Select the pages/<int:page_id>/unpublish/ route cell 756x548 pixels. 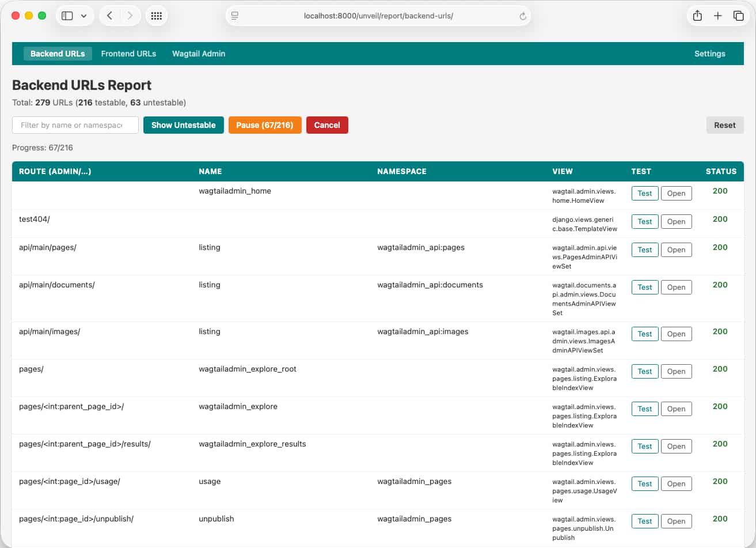pos(76,519)
